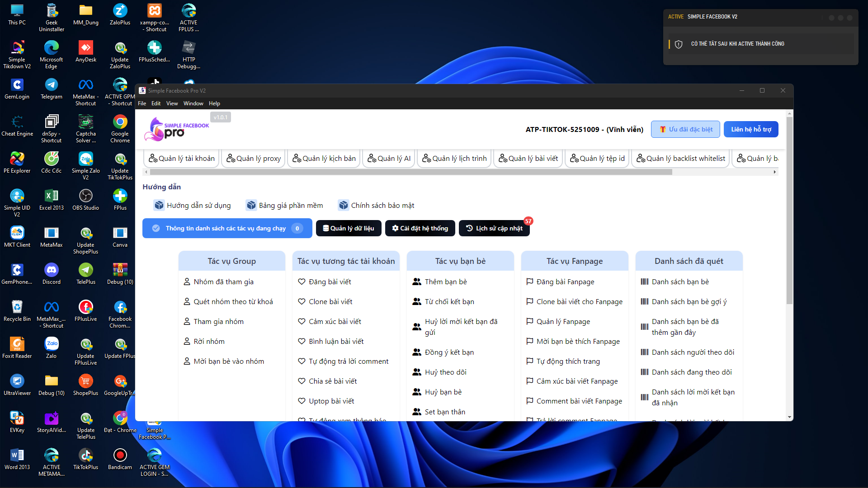Select the Excel 2013 desktop icon
The width and height of the screenshot is (868, 488).
tap(52, 200)
